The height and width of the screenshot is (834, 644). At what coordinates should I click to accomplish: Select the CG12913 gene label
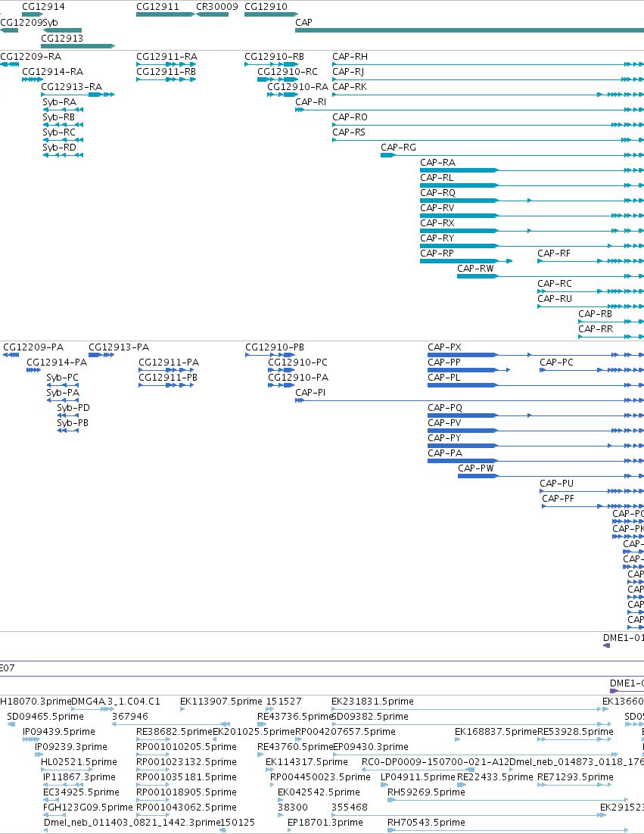coord(62,39)
